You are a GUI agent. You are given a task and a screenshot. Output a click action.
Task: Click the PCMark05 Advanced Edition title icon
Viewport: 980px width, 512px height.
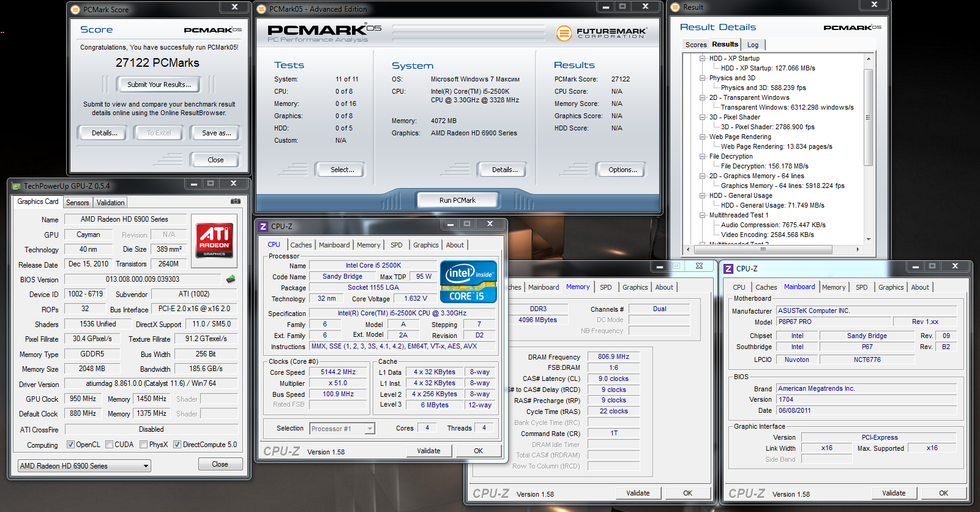261,9
